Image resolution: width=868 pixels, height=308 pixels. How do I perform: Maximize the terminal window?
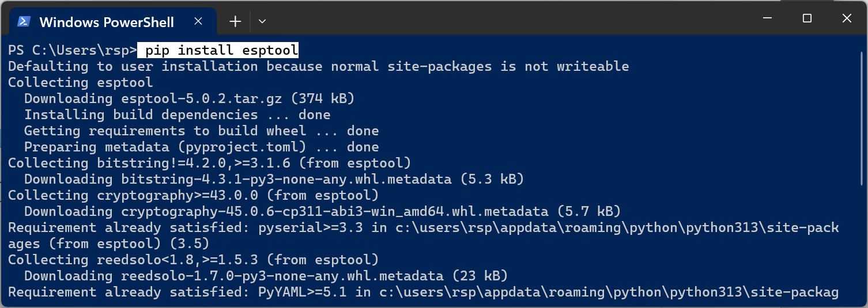[807, 19]
